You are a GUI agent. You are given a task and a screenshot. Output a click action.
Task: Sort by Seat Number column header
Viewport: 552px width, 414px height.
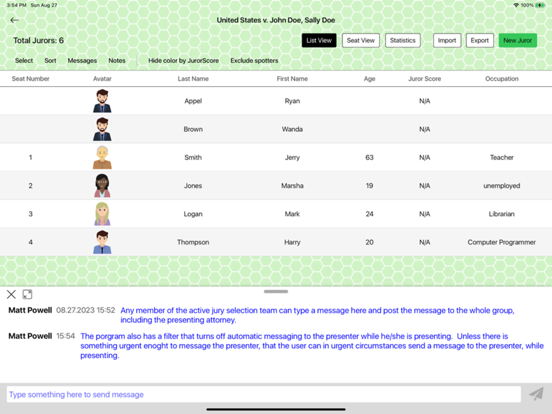click(x=31, y=79)
